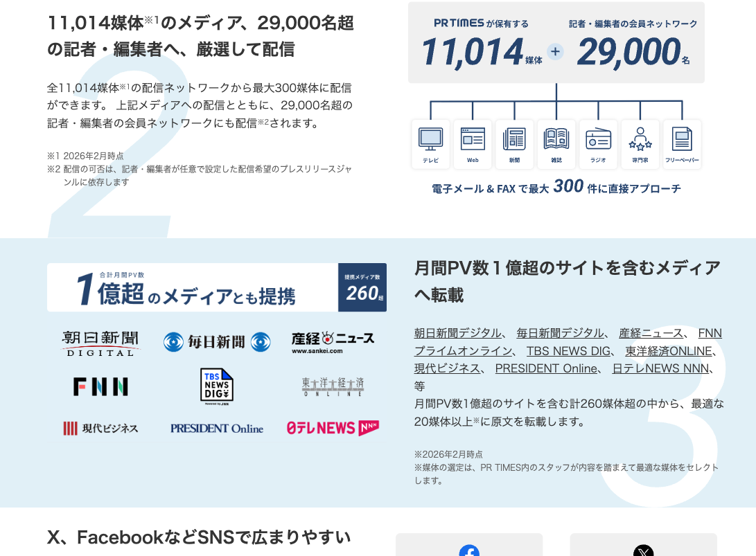This screenshot has width=756, height=556.
Task: Open the 毎日新聞デジタル link
Action: [x=560, y=333]
